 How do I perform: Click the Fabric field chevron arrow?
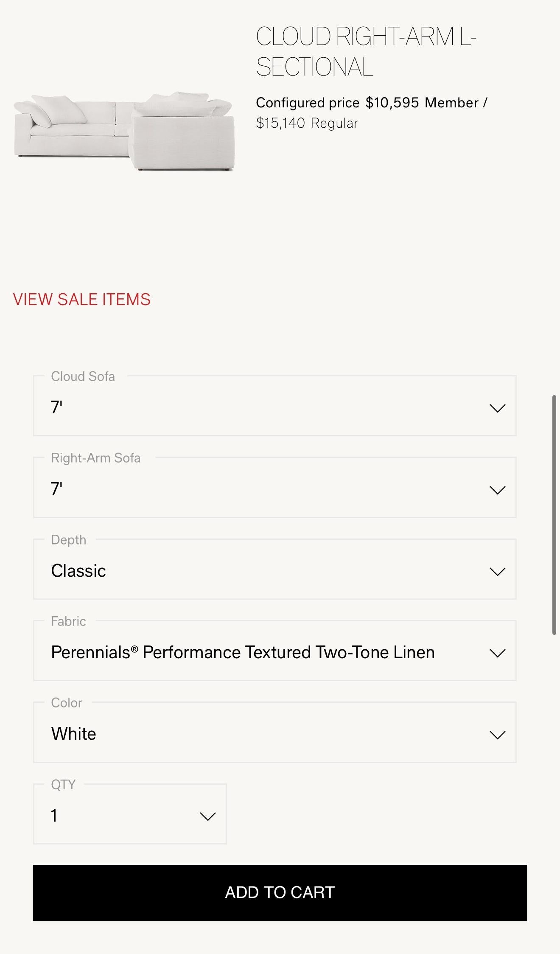(497, 653)
